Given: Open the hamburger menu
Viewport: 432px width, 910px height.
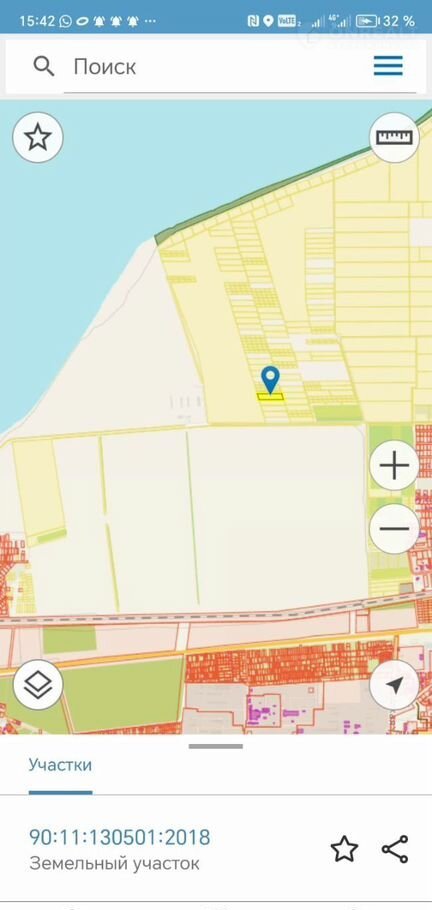Looking at the screenshot, I should coord(388,66).
